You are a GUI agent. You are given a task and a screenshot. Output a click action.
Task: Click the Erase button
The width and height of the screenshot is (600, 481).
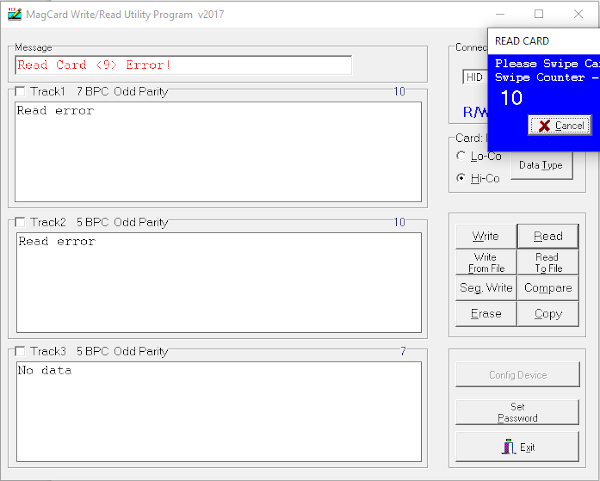click(x=486, y=314)
